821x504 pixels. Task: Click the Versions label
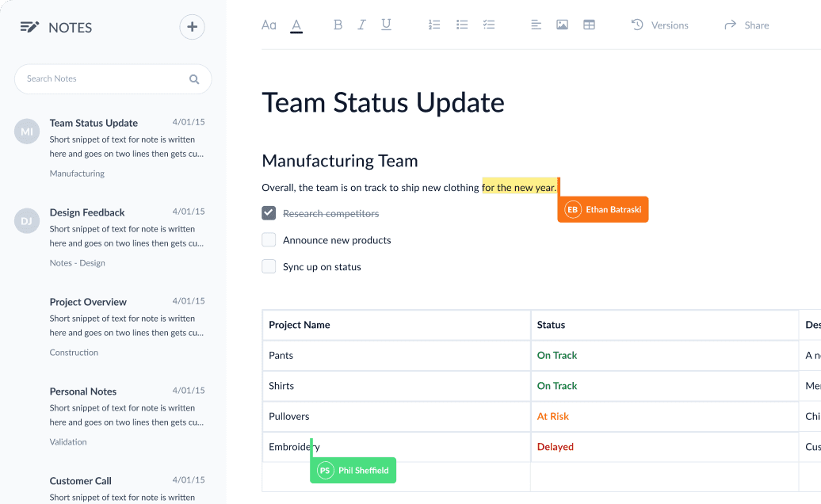coord(670,25)
